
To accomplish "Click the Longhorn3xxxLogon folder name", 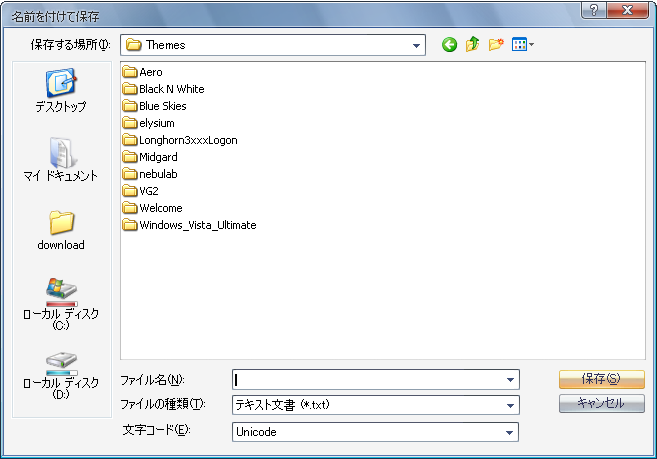I will [188, 140].
